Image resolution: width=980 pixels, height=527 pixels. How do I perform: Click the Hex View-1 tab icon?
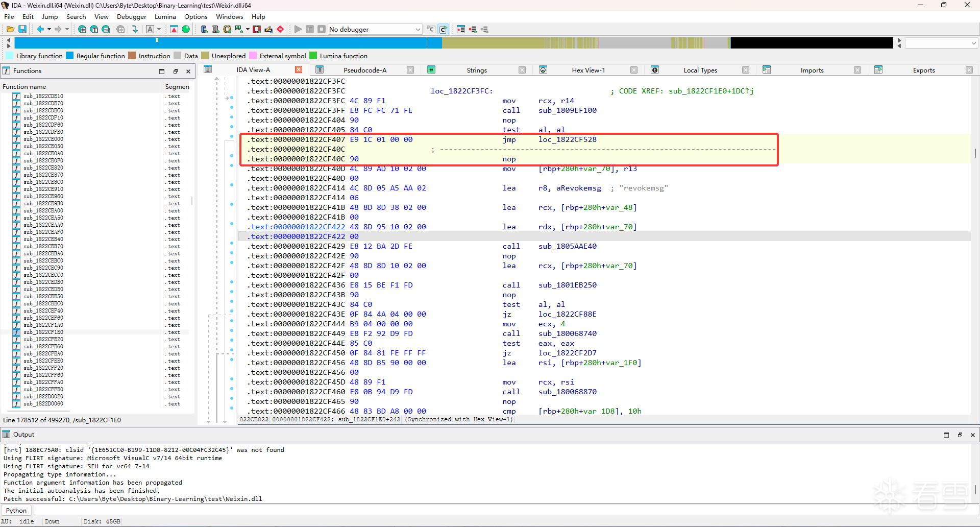543,70
